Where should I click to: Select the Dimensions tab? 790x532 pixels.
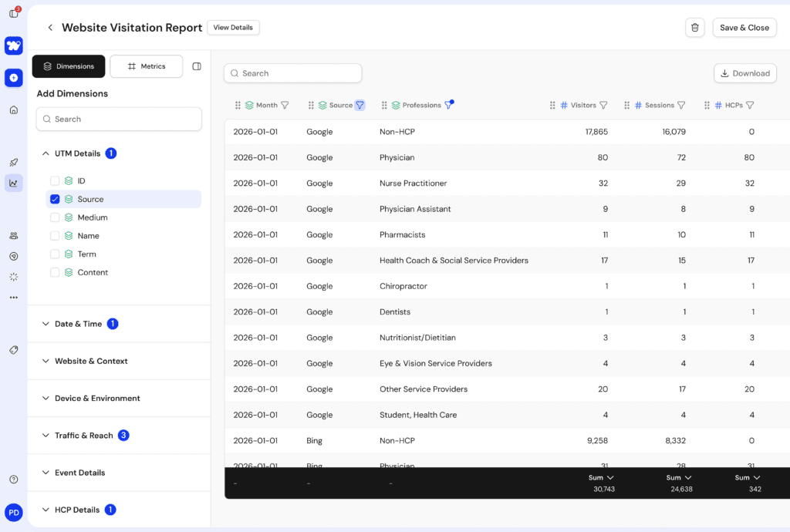(69, 66)
